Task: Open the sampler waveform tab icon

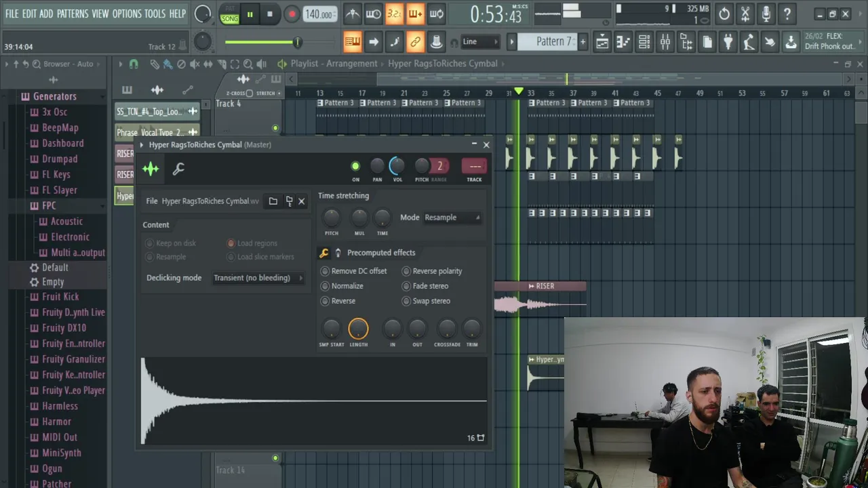Action: click(151, 169)
